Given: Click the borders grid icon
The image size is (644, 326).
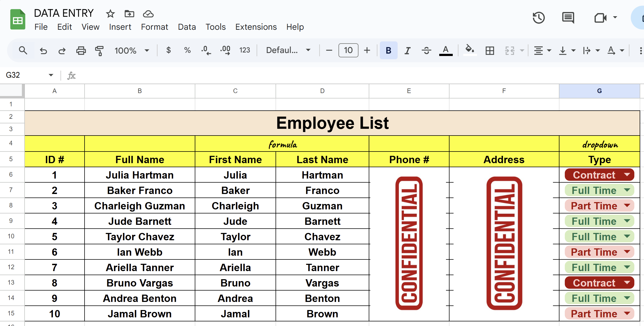Looking at the screenshot, I should [489, 51].
